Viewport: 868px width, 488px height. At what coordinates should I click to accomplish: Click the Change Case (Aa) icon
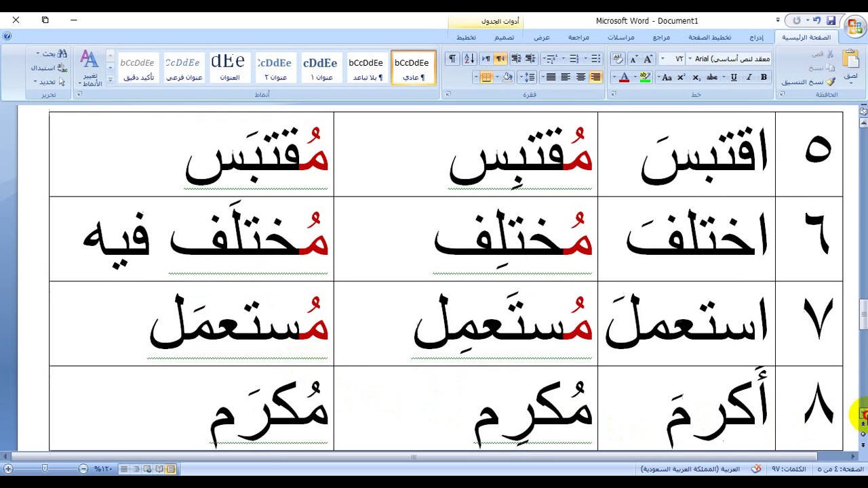667,77
